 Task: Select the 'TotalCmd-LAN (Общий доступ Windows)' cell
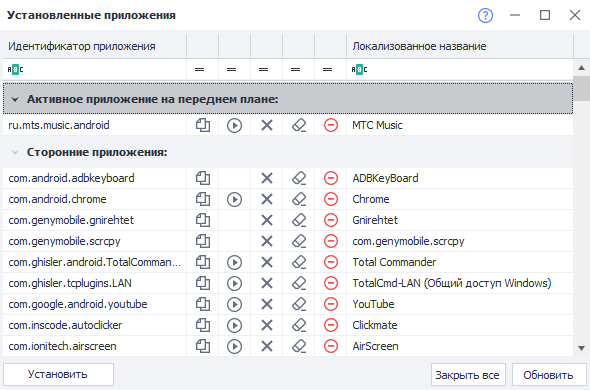point(460,283)
